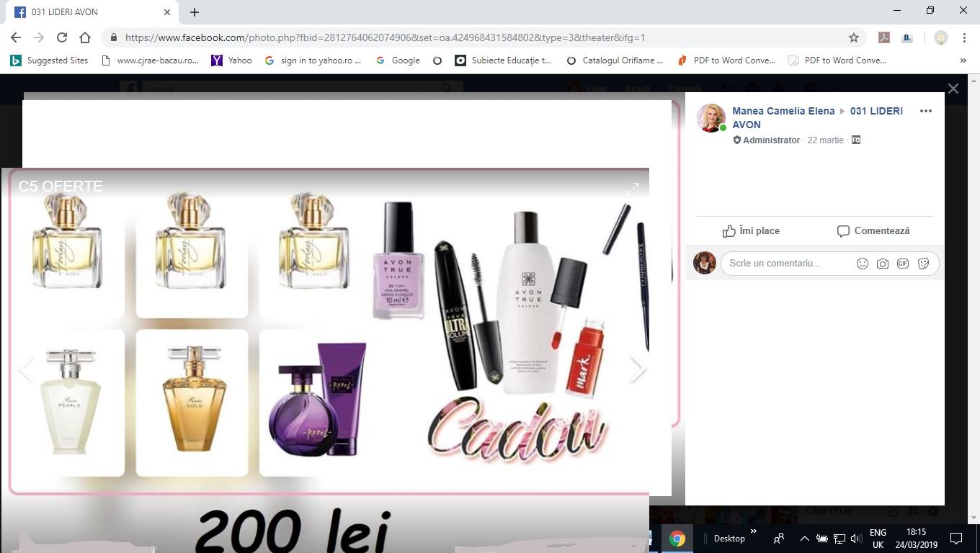
Task: Click the Comentează button
Action: (873, 230)
